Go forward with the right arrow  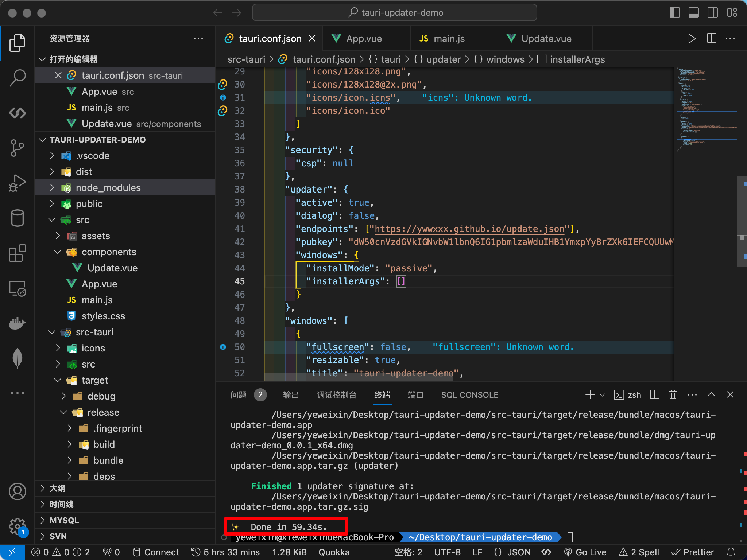pos(237,13)
